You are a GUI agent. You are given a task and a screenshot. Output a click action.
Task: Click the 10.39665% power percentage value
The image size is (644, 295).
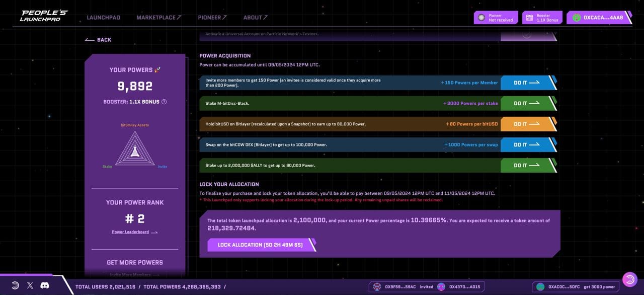tap(429, 220)
